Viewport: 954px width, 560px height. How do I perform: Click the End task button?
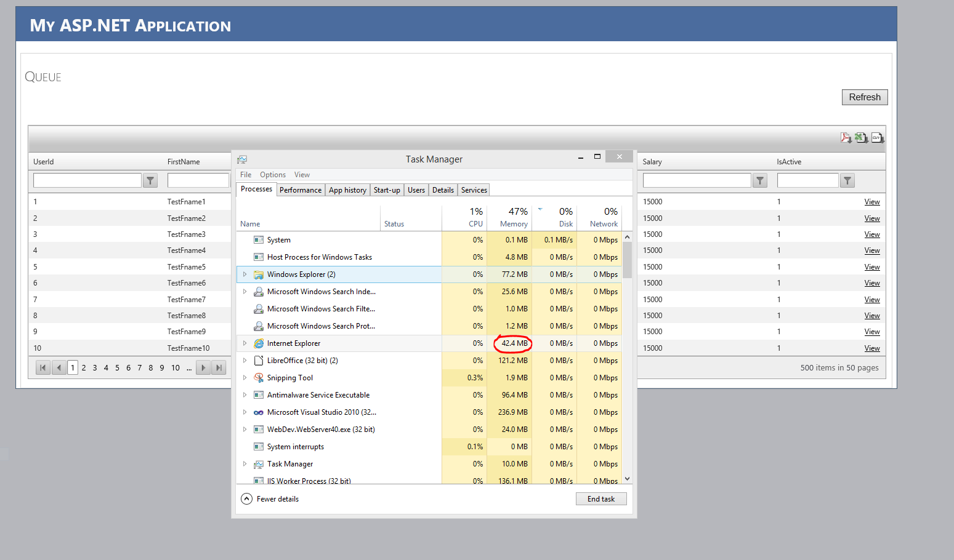(x=601, y=499)
